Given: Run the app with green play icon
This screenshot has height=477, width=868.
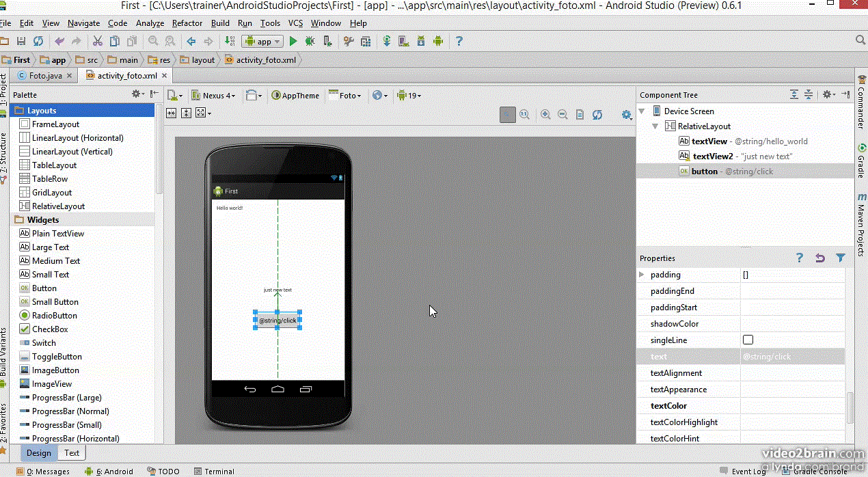Looking at the screenshot, I should (x=293, y=41).
